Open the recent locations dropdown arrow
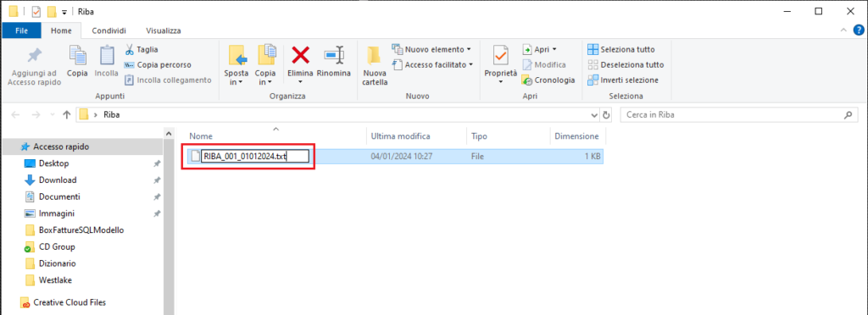Screen dimensions: 868x315 point(52,115)
